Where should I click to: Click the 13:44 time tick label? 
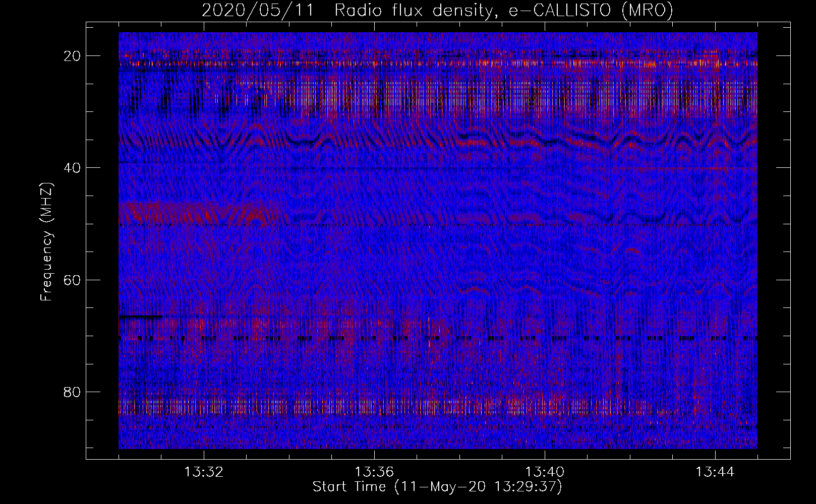point(715,472)
